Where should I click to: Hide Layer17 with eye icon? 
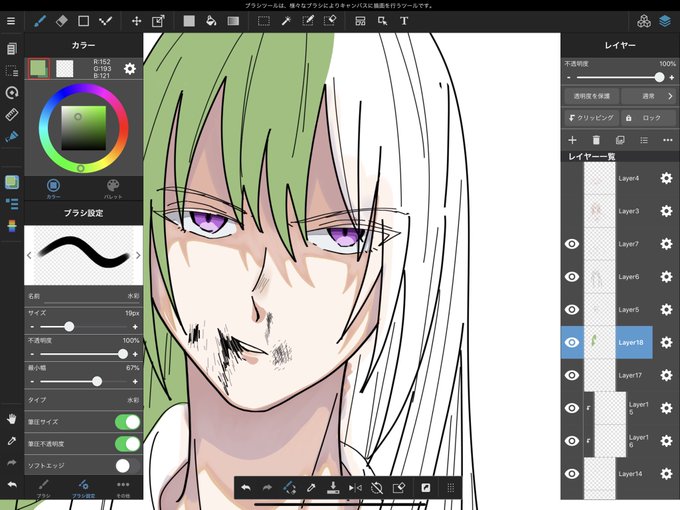click(572, 375)
